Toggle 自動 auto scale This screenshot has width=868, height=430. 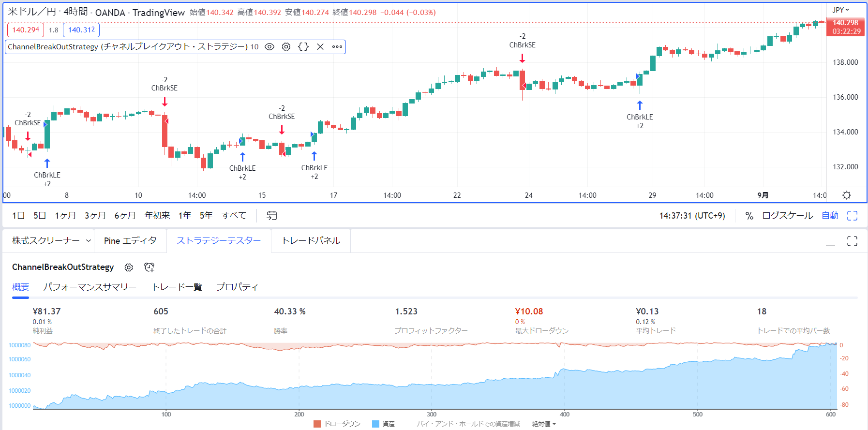(830, 216)
